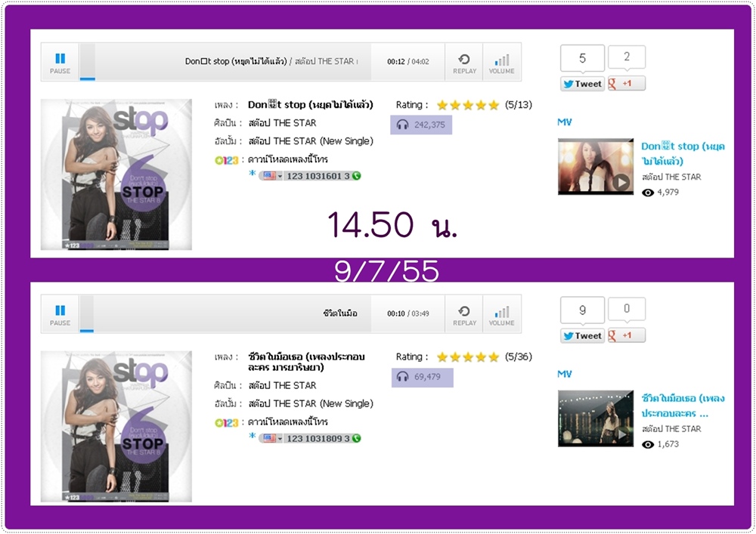The image size is (756, 534).
Task: Open the Don't stop album cover
Action: tap(116, 174)
